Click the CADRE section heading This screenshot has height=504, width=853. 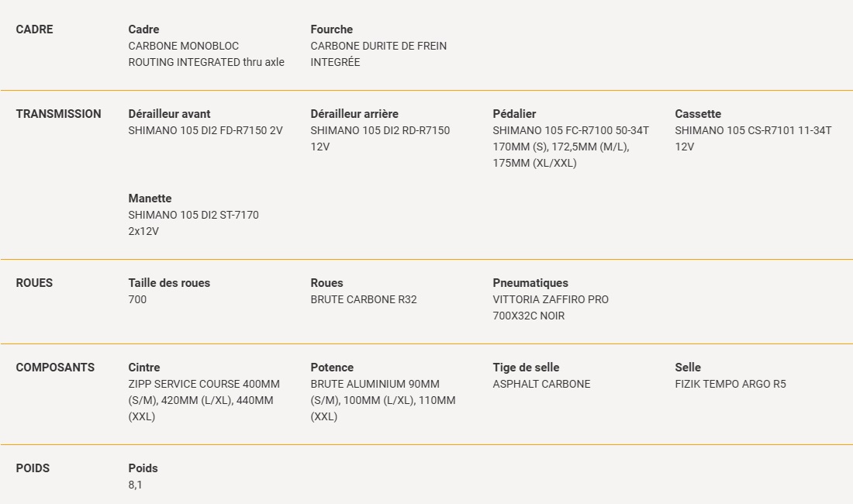coord(34,29)
